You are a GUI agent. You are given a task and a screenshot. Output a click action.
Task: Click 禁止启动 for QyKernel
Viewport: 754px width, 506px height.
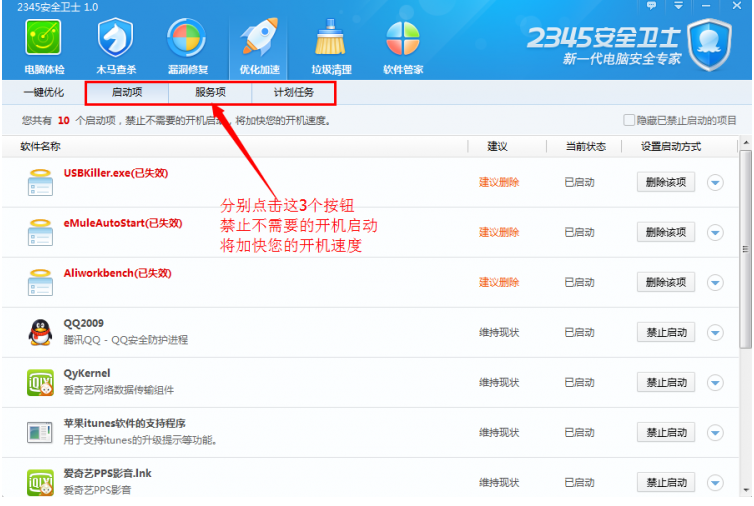tap(666, 382)
